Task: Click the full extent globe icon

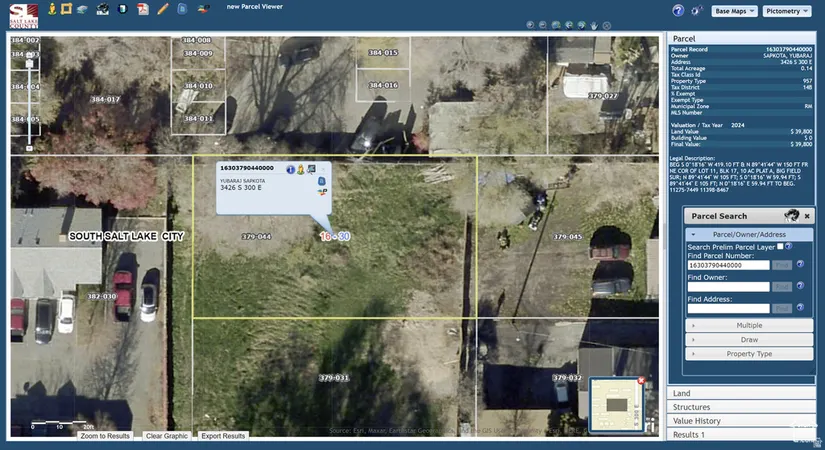Action: 556,25
